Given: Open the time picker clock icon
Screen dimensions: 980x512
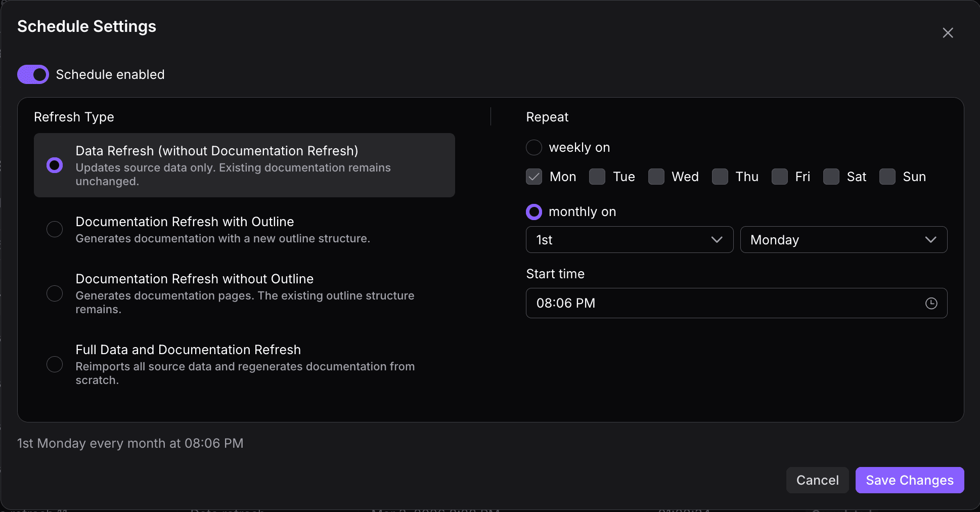Looking at the screenshot, I should 932,303.
